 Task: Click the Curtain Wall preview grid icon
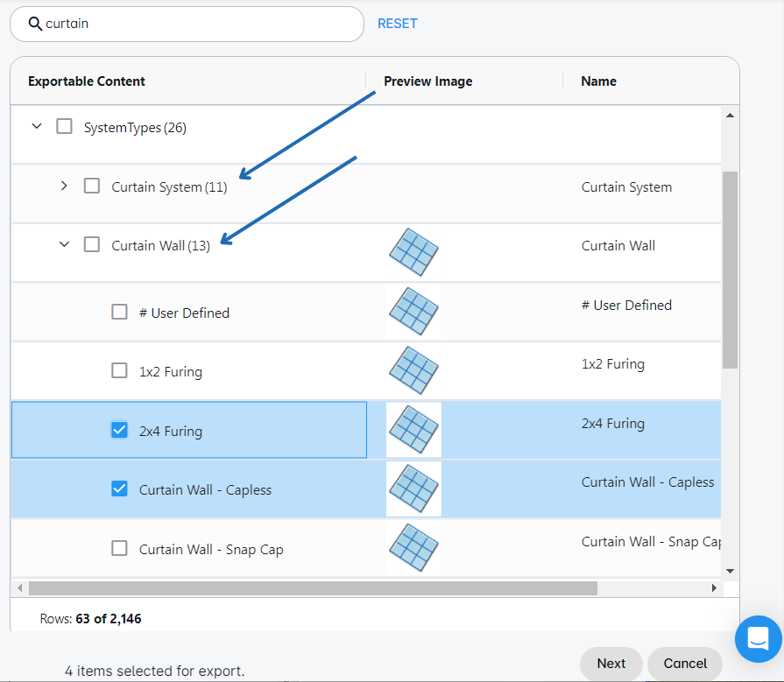pos(413,252)
